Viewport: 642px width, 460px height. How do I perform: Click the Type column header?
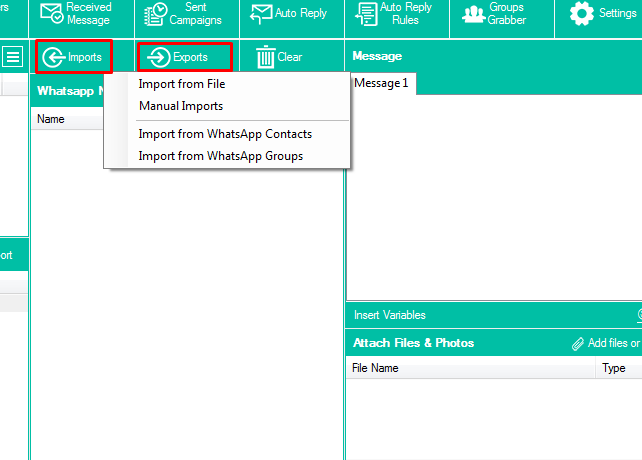pyautogui.click(x=613, y=368)
